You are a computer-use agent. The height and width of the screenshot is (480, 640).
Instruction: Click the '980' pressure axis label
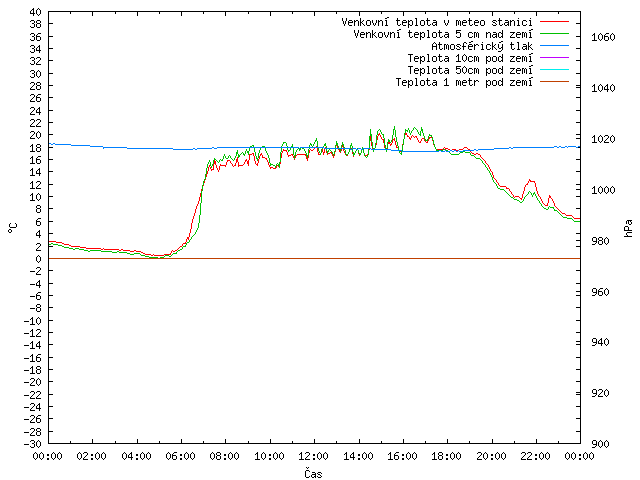point(600,241)
